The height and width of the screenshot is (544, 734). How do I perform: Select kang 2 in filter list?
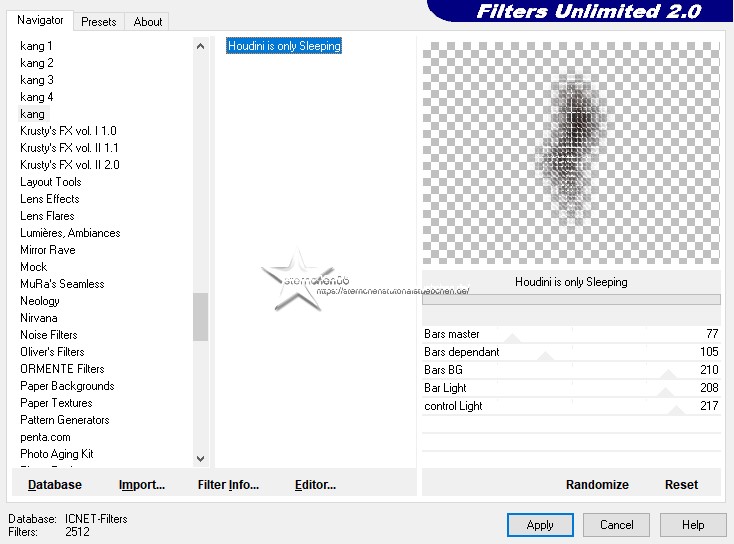(37, 63)
